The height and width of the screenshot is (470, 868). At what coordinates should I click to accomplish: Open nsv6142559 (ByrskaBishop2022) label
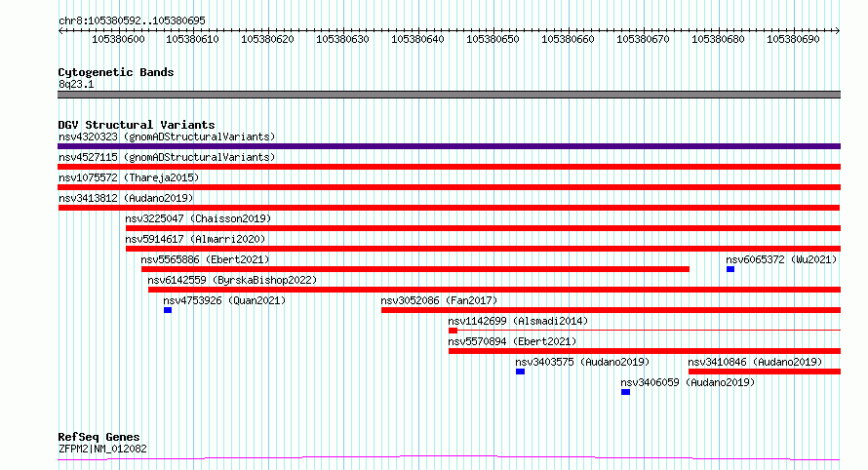[232, 280]
